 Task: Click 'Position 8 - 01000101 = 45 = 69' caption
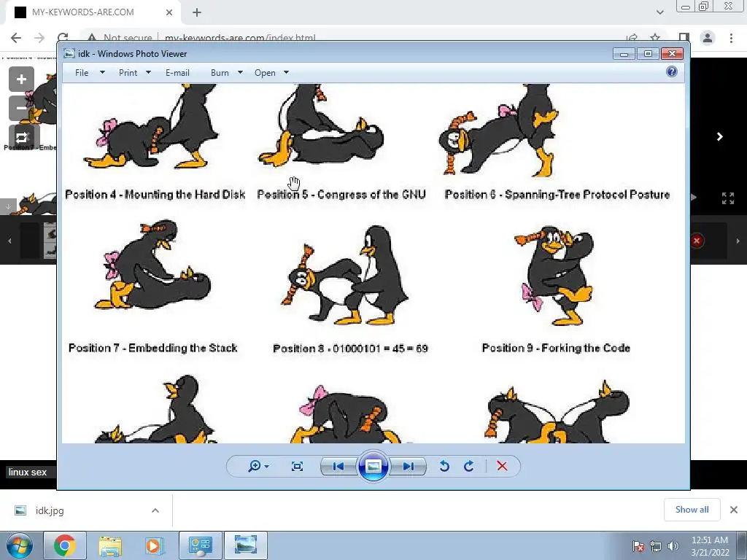[x=350, y=349]
